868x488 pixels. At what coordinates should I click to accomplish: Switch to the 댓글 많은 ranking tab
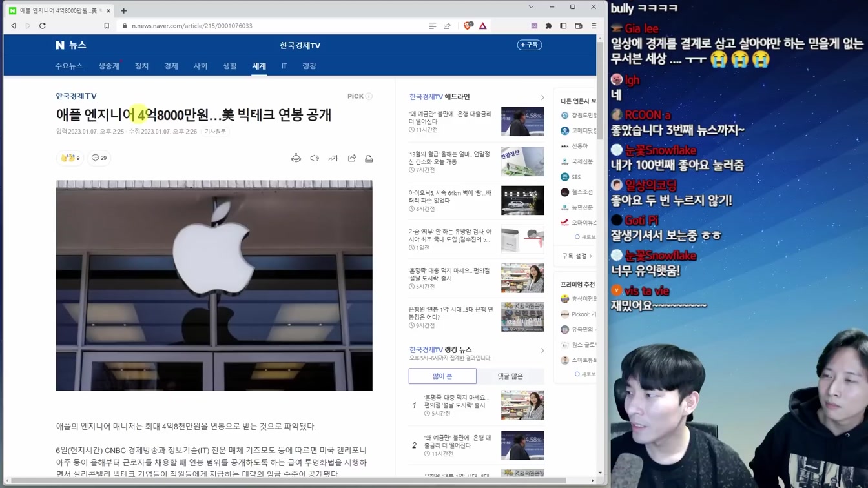click(510, 376)
